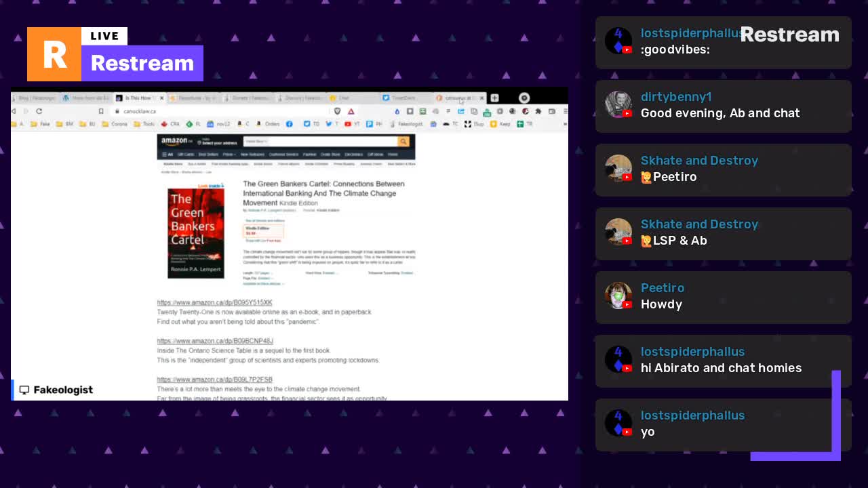The image size is (868, 488).
Task: Open the YT YouTube bookmark
Action: click(x=352, y=124)
